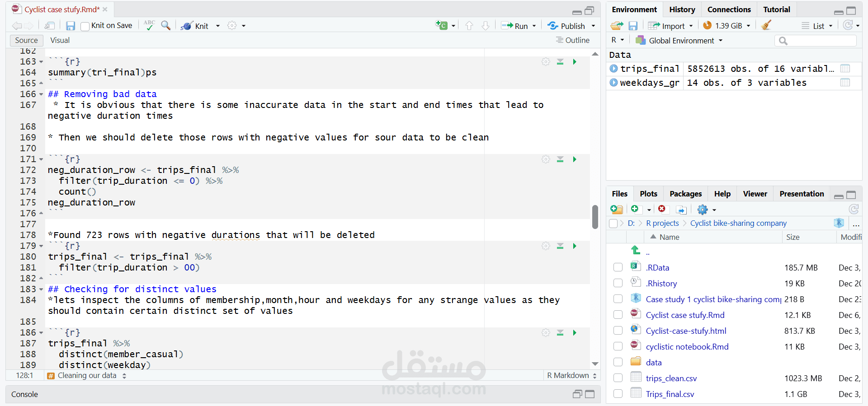Rename selected file in Files pane

681,210
